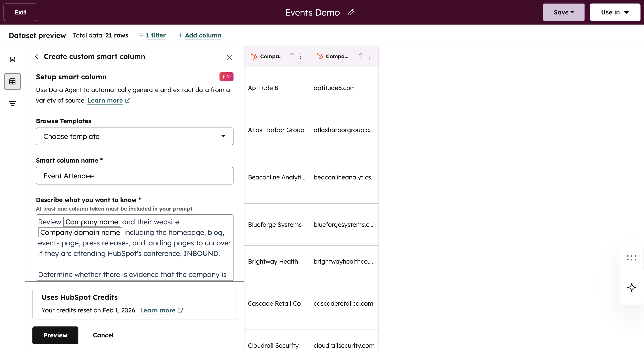Click the Add column link
This screenshot has width=644, height=351.
click(203, 35)
